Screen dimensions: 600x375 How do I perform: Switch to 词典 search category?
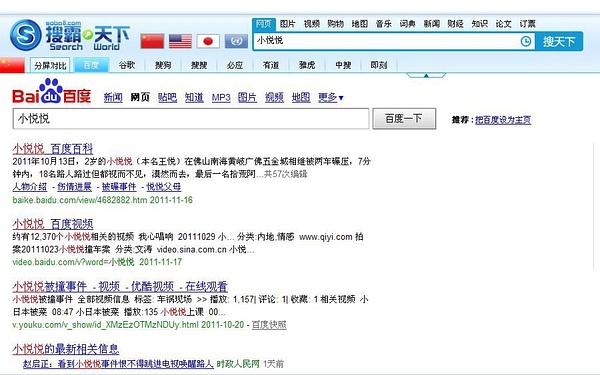[x=408, y=24]
